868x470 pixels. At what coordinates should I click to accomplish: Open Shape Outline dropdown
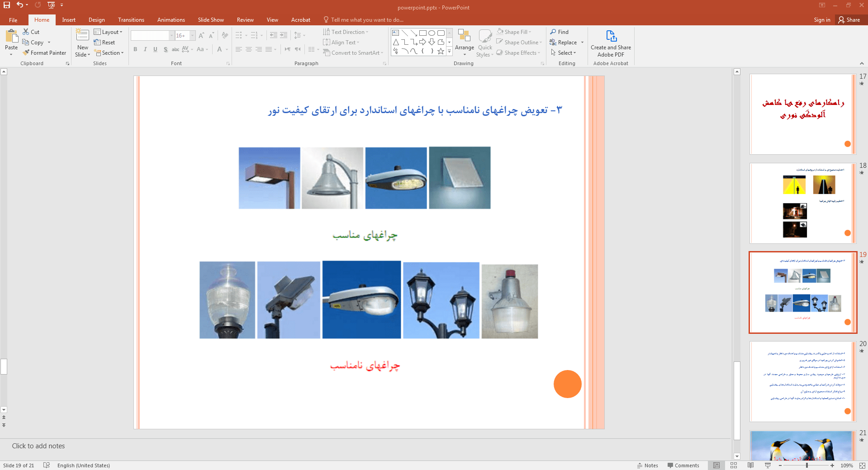pos(519,43)
